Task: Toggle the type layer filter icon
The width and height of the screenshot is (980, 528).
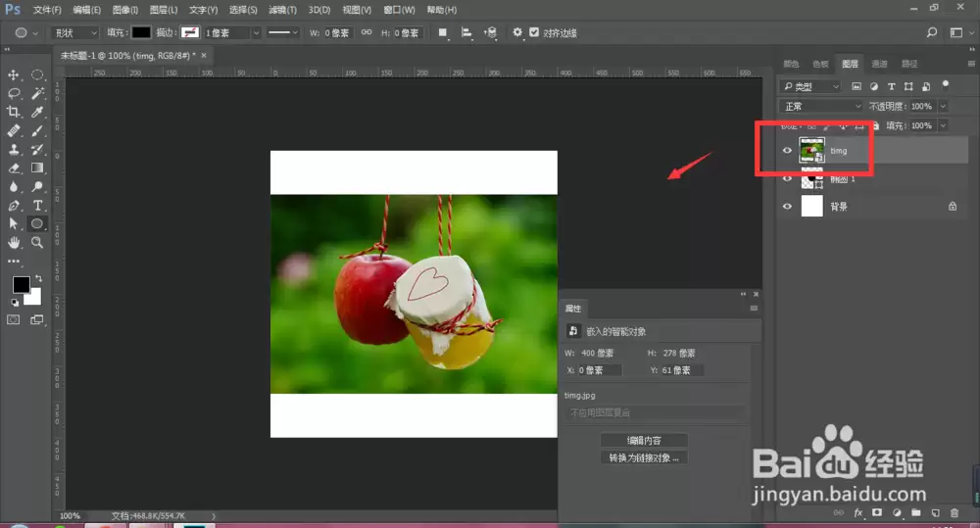Action: coord(891,86)
